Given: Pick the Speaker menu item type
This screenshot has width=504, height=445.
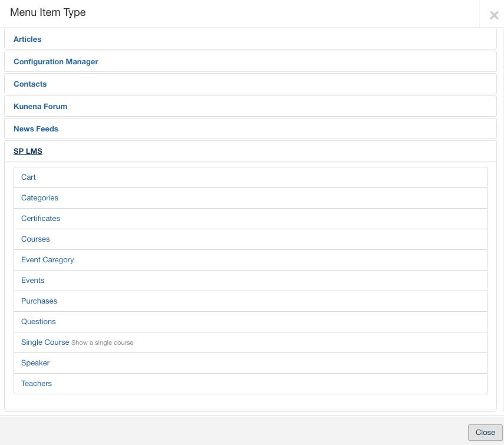Looking at the screenshot, I should click(35, 363).
